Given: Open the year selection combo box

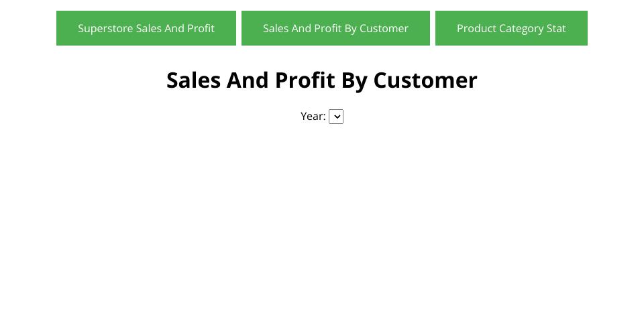Looking at the screenshot, I should 336,117.
